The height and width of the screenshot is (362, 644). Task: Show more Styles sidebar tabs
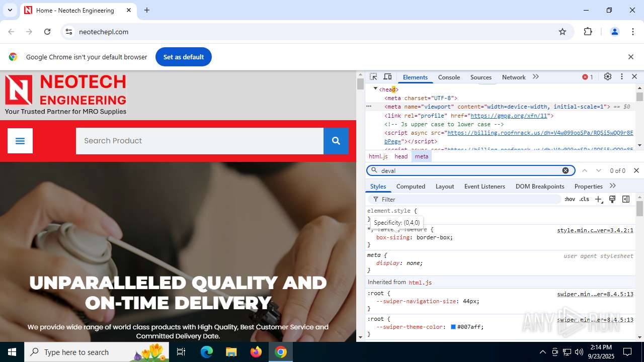tap(613, 186)
